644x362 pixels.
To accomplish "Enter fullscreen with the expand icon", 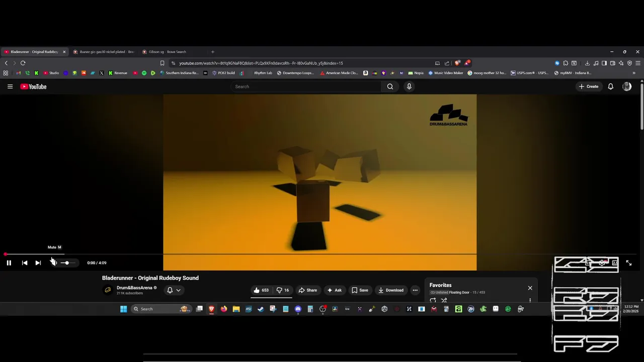I will (x=628, y=263).
